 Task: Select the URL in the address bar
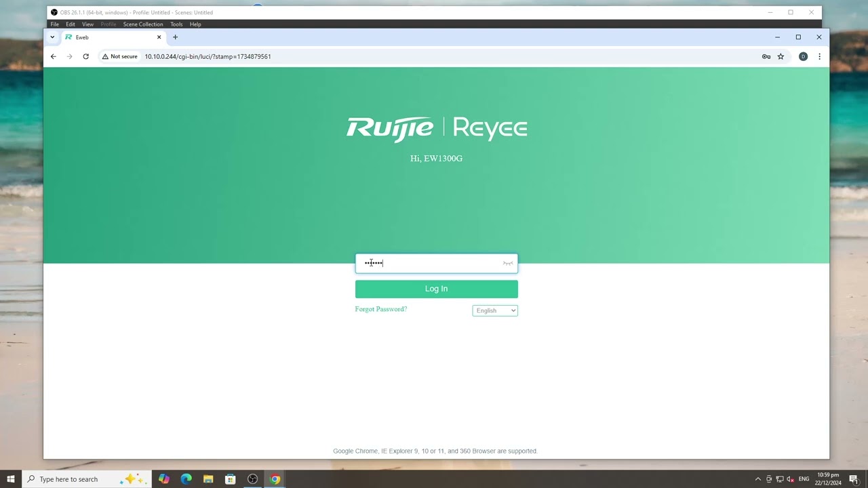click(x=208, y=56)
